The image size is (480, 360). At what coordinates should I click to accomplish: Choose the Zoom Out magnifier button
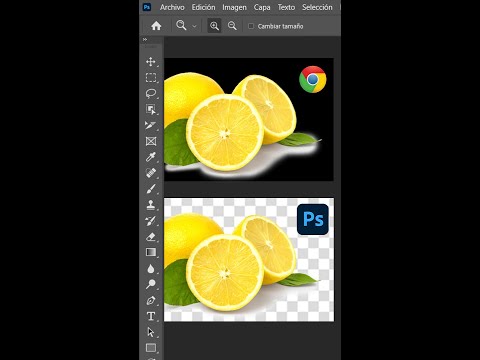pos(232,26)
